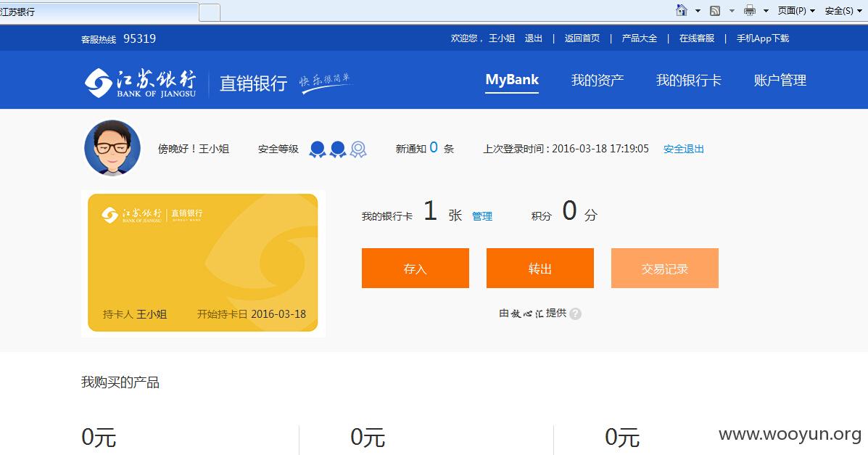This screenshot has height=455, width=868.
Task: Click the 安全退出 safe logout link
Action: point(684,149)
